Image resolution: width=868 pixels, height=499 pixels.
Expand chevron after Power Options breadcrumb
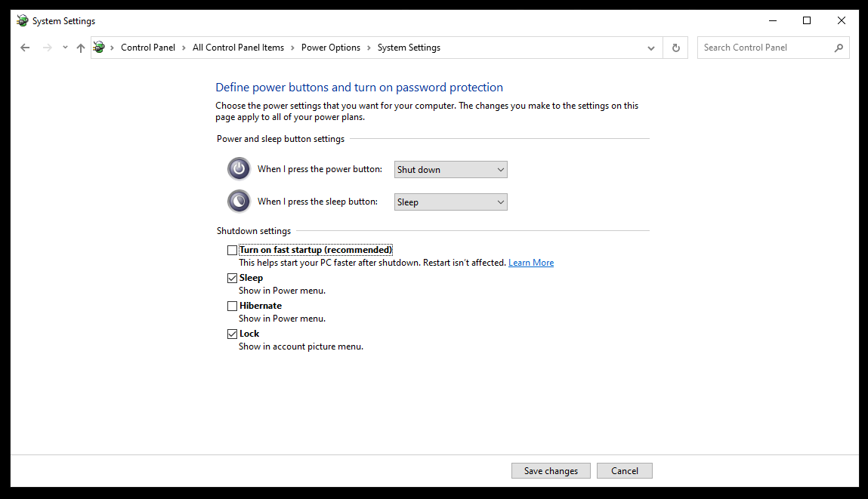(369, 48)
